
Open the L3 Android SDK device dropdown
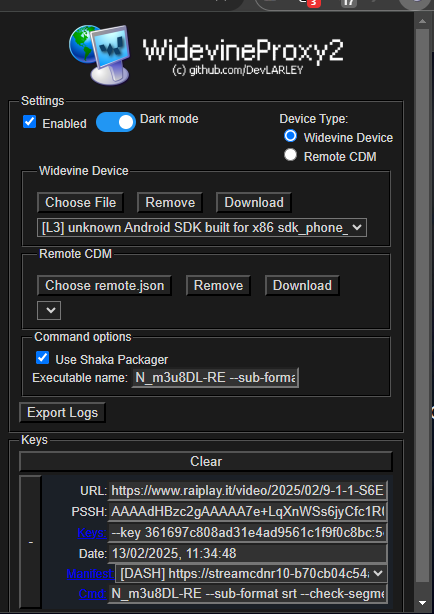point(202,228)
